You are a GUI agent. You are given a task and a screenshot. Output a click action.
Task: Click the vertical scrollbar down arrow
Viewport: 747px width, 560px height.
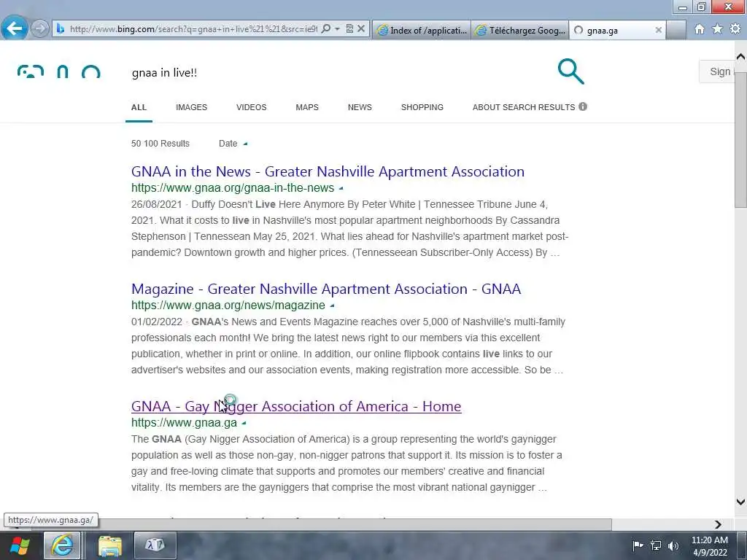(740, 502)
